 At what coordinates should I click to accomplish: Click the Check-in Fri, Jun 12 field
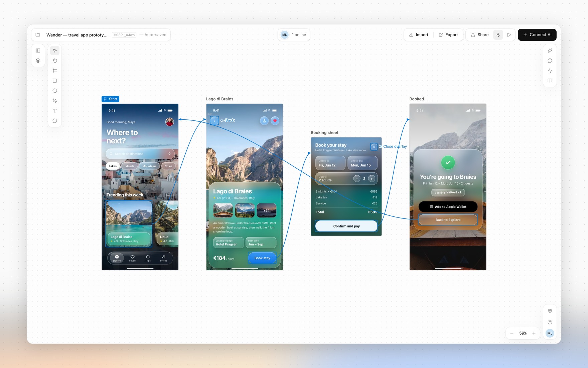(330, 163)
